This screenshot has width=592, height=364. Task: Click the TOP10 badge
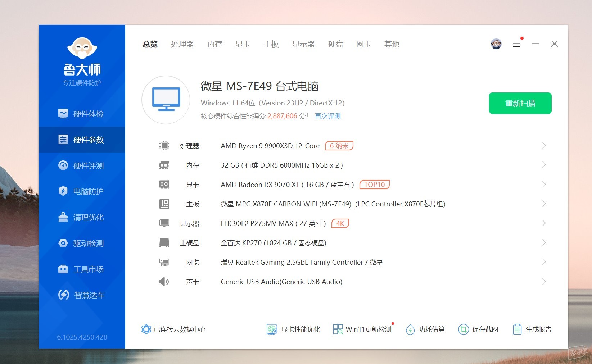[x=374, y=185]
